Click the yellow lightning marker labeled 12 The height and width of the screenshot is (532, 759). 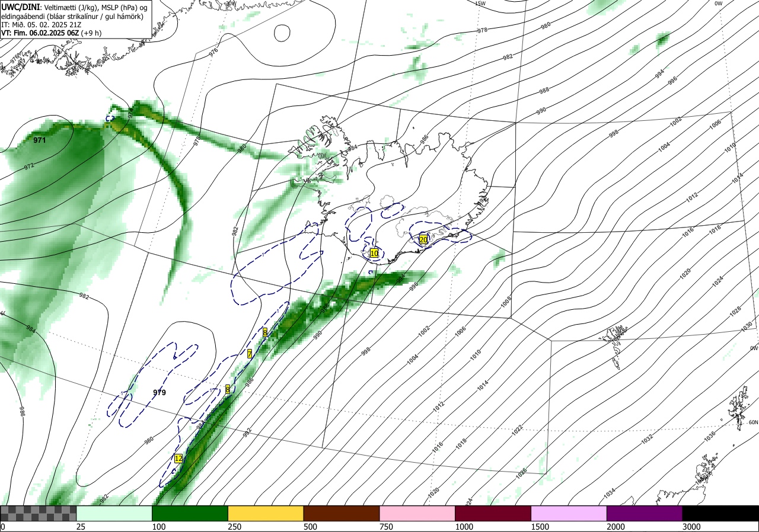coord(178,458)
